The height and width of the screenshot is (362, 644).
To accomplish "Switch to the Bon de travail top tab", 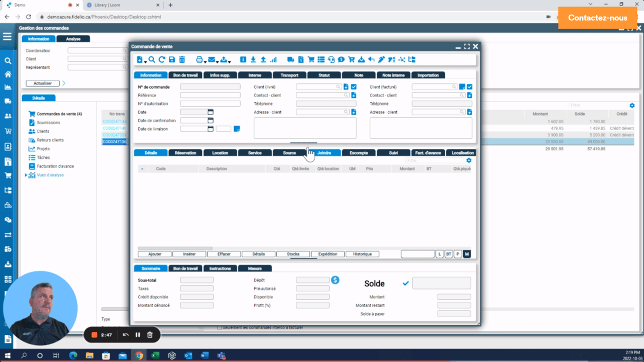I will (185, 75).
